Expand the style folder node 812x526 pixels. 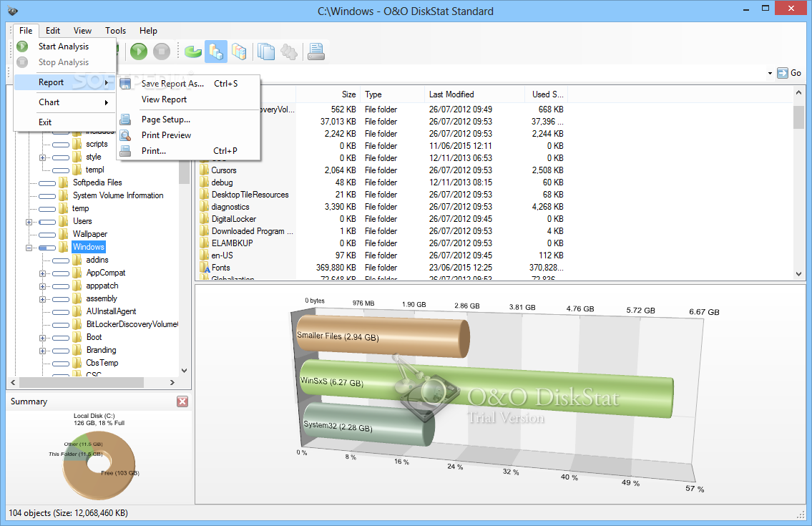pos(42,157)
